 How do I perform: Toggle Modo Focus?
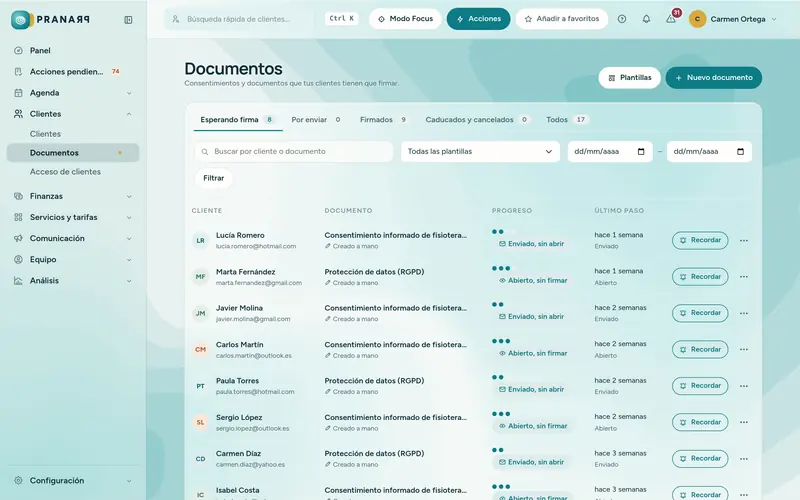[x=405, y=19]
